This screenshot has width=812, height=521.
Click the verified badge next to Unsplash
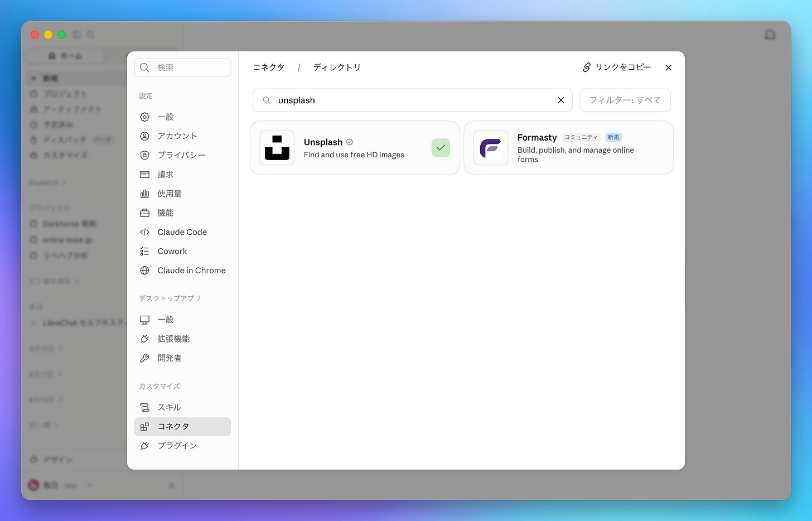[350, 142]
